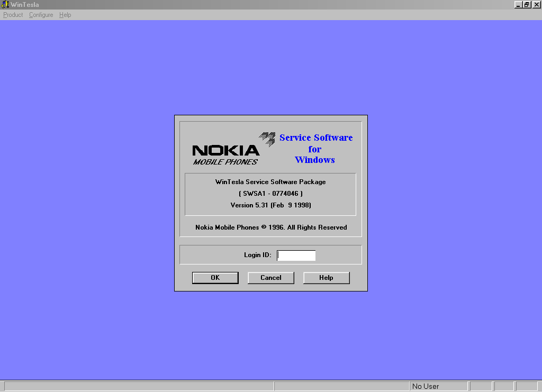Open the Configure menu
This screenshot has width=542, height=392.
(x=41, y=15)
